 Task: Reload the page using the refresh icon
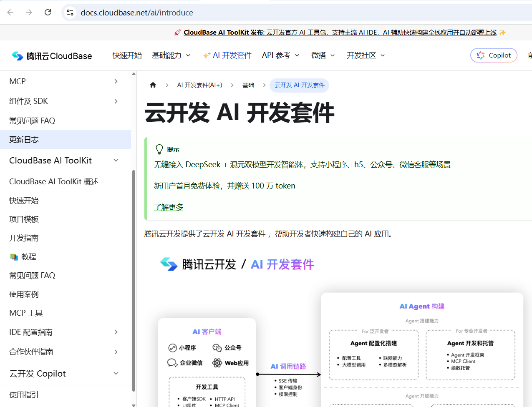pos(48,12)
